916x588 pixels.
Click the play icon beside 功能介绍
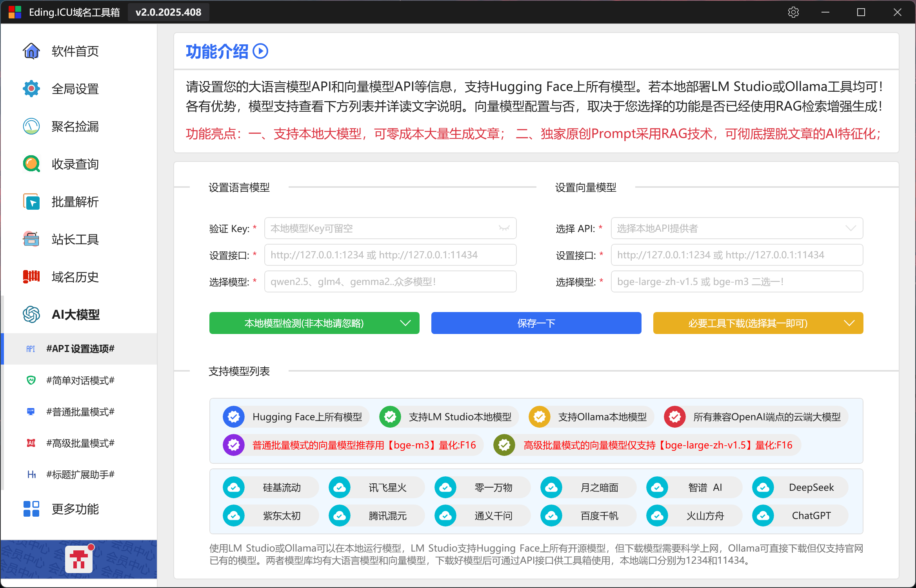260,51
